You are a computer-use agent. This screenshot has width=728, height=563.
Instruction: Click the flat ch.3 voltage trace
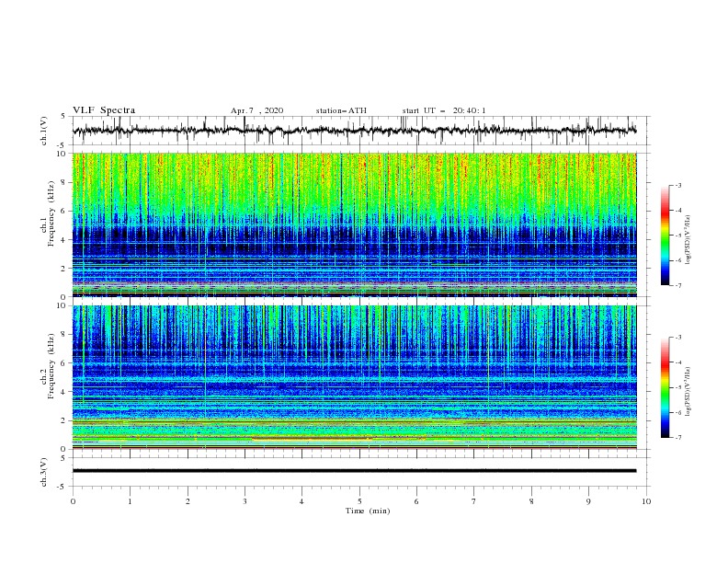tap(354, 471)
